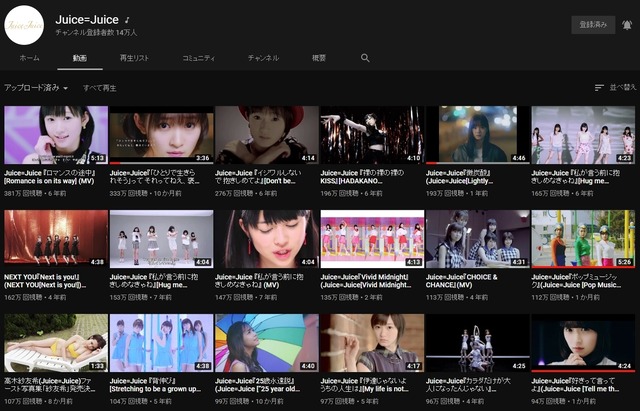Image resolution: width=640 pixels, height=411 pixels.
Task: Open the 147万 views 4:04 MV thumbnail
Action: [x=267, y=239]
